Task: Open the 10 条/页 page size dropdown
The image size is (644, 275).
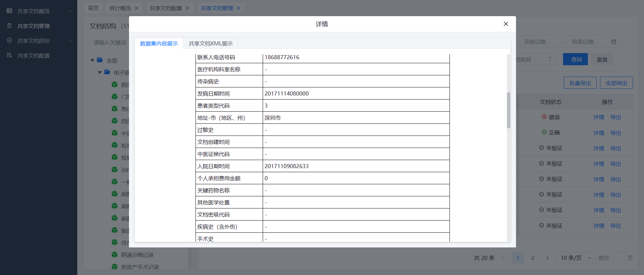Action: pyautogui.click(x=576, y=258)
